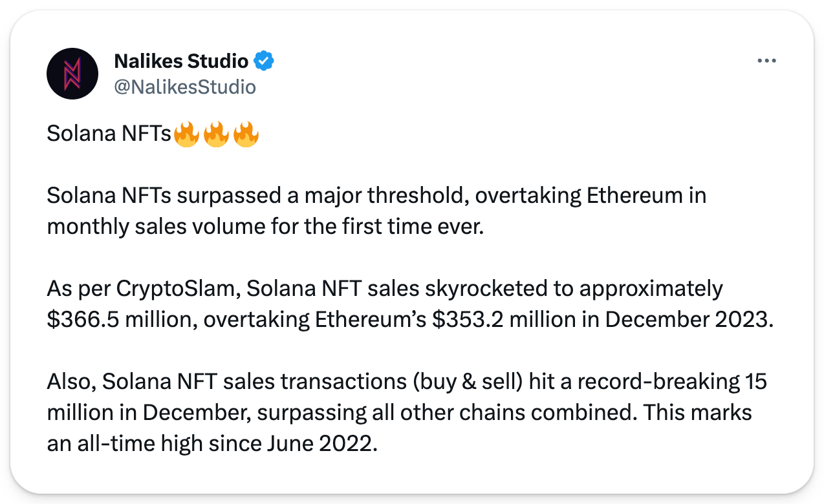Open the @NalikesStudio handle link
This screenshot has width=824, height=504.
click(185, 87)
